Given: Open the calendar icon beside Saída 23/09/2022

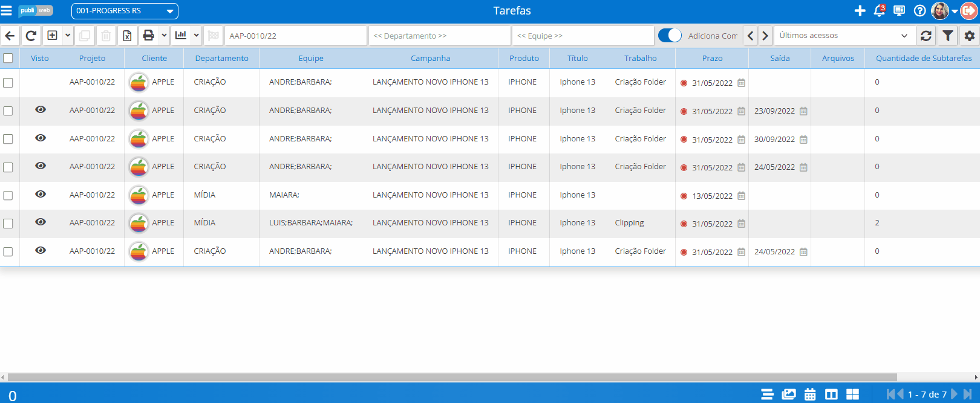Looking at the screenshot, I should click(x=803, y=111).
